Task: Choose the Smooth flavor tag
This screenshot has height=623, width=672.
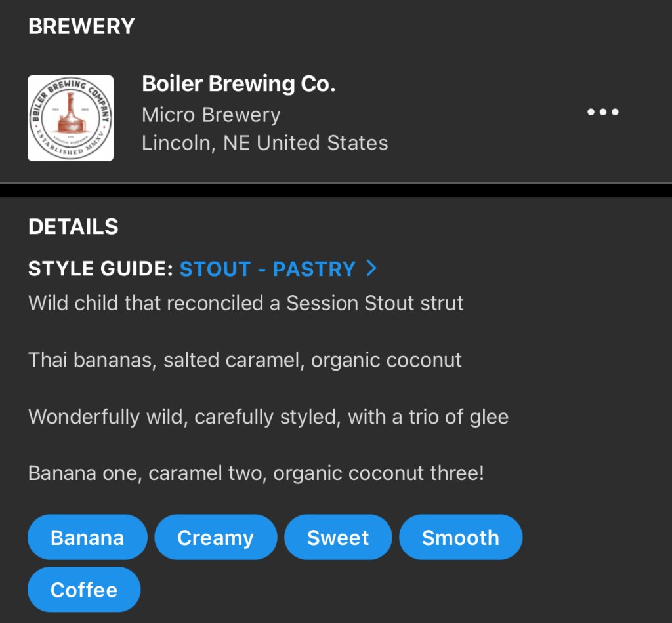Action: [x=460, y=538]
